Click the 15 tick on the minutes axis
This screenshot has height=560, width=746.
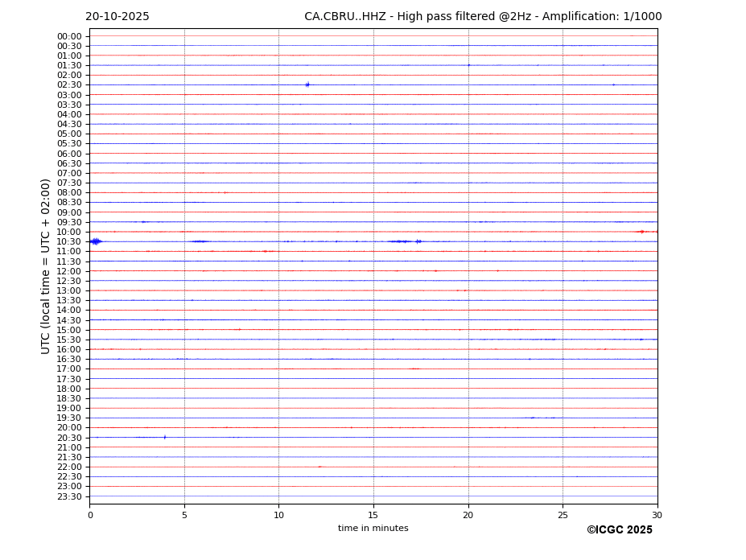[373, 515]
